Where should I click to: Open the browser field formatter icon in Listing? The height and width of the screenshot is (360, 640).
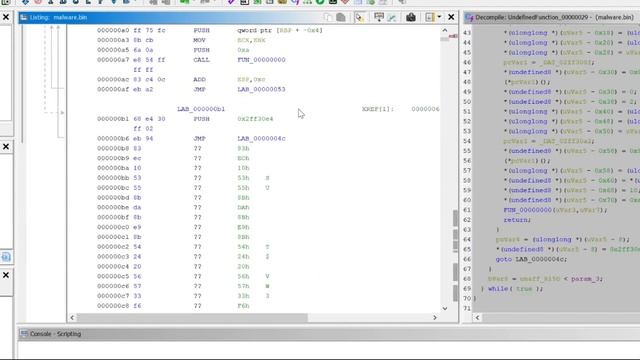[x=379, y=17]
